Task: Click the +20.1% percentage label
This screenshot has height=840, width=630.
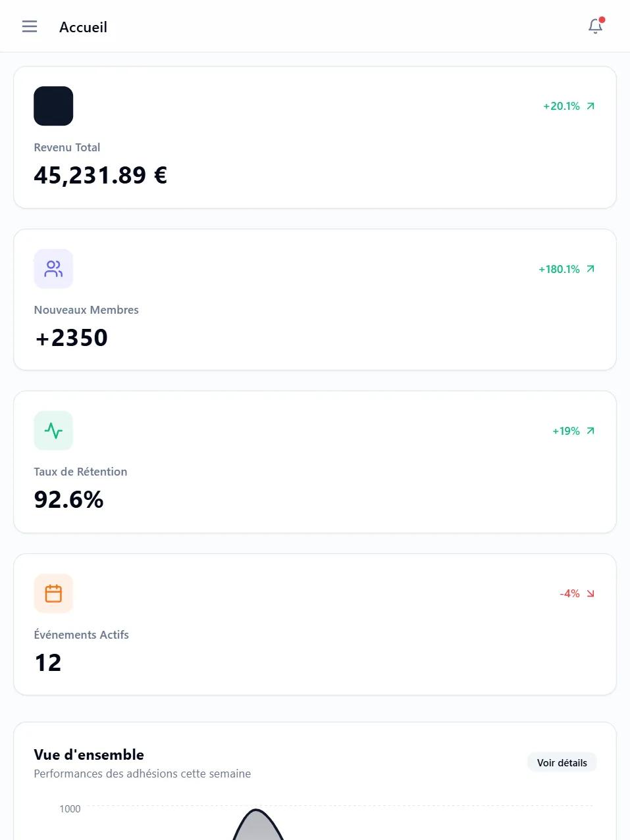Action: (561, 105)
